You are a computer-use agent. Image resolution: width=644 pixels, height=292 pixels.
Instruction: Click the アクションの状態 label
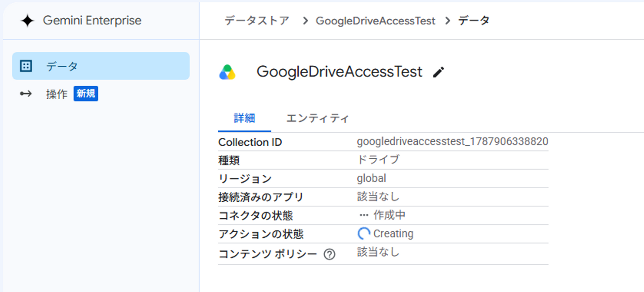click(x=261, y=234)
